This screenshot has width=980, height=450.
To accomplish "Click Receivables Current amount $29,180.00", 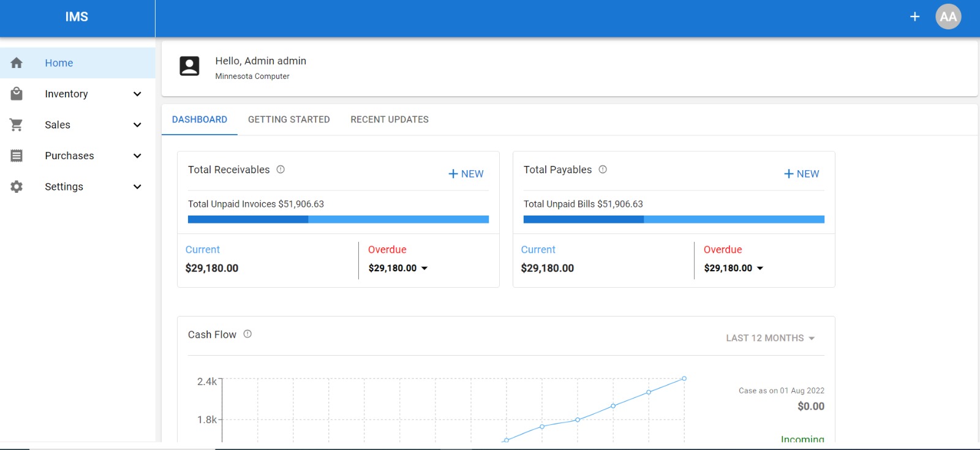I will (212, 268).
